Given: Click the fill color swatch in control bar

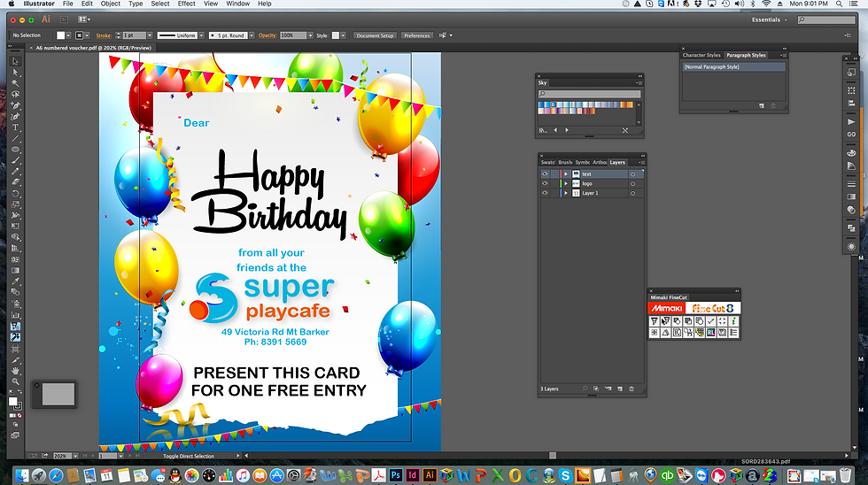Looking at the screenshot, I should [x=60, y=35].
